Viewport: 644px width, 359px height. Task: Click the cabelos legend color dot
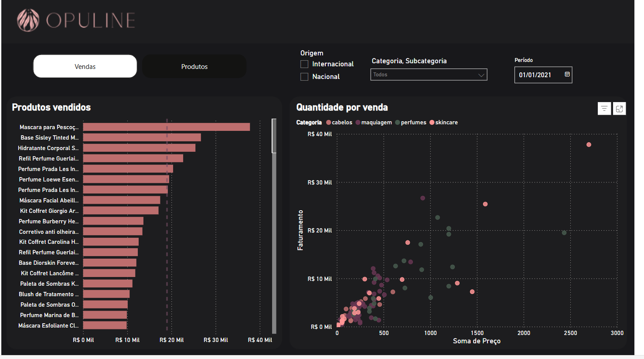[x=329, y=123]
